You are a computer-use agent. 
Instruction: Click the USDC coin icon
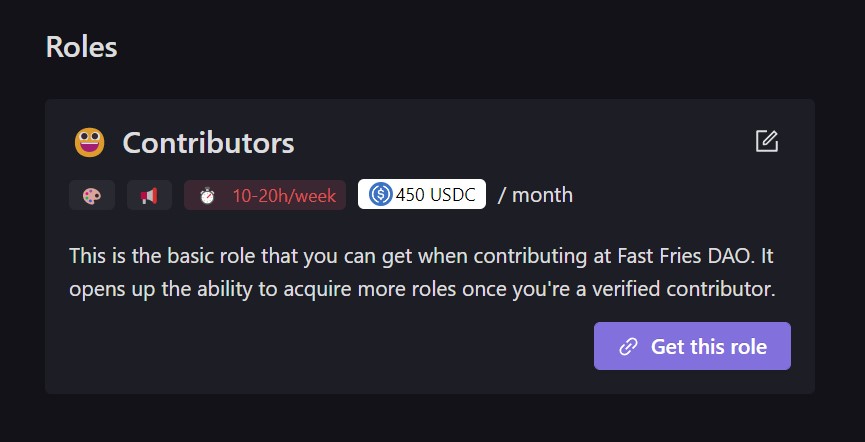pyautogui.click(x=380, y=195)
